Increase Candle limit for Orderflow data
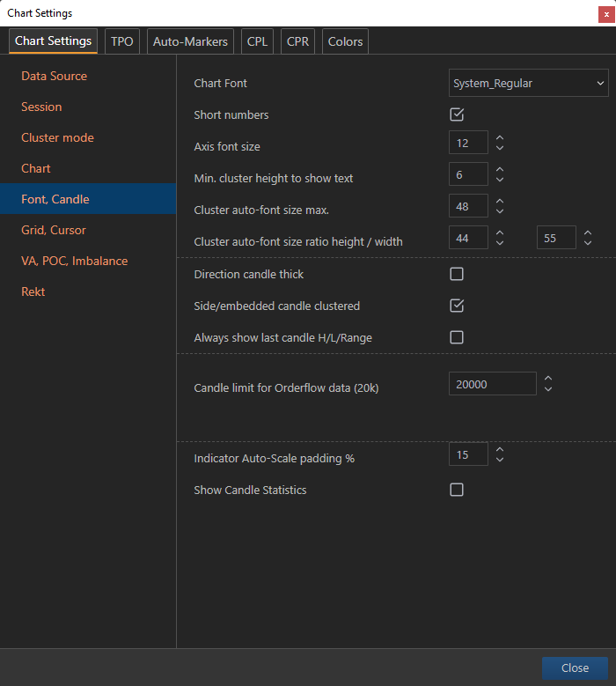616x686 pixels. click(x=548, y=379)
